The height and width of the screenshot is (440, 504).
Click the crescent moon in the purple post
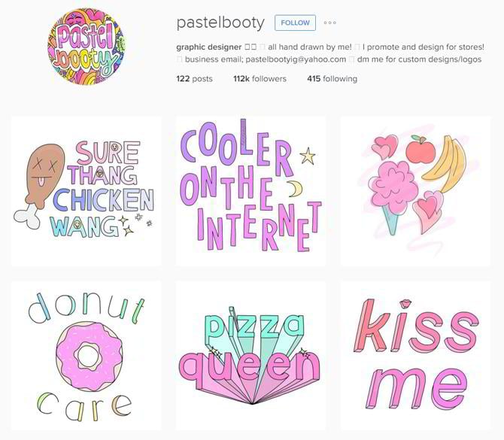295,189
